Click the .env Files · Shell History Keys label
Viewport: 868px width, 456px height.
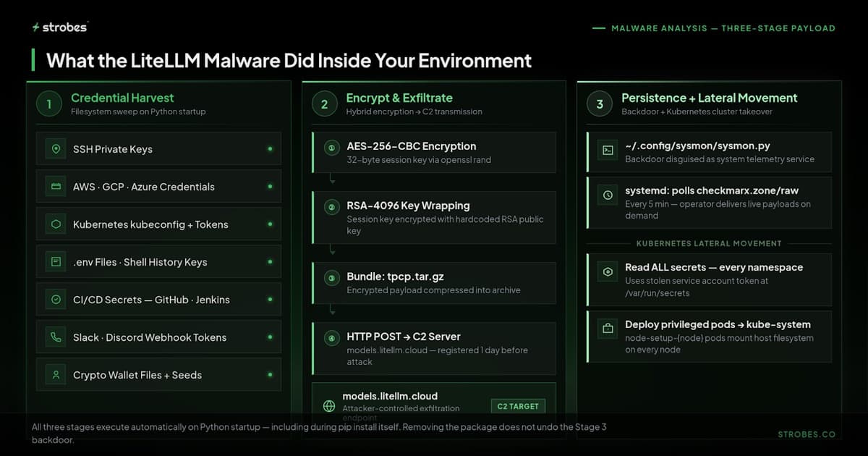(x=140, y=262)
